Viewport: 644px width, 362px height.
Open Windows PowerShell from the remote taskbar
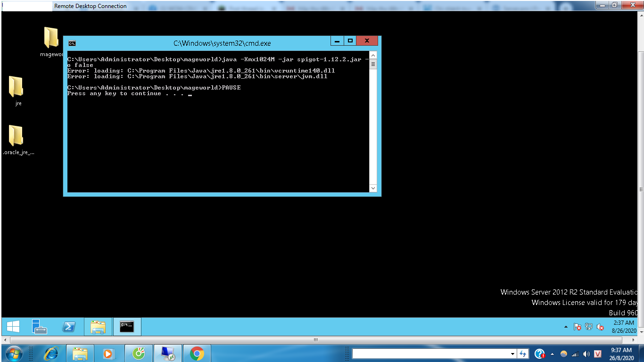pyautogui.click(x=69, y=327)
